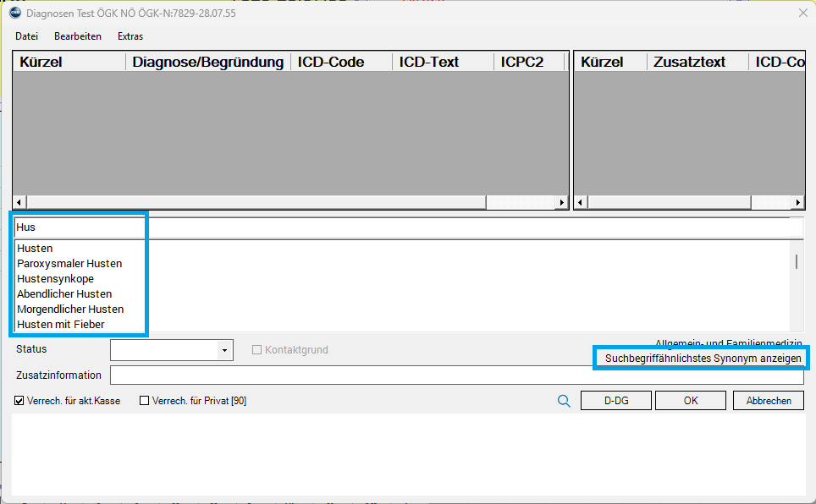Toggle Verrech. für akt.Kasse checkbox
The width and height of the screenshot is (816, 504).
point(19,401)
